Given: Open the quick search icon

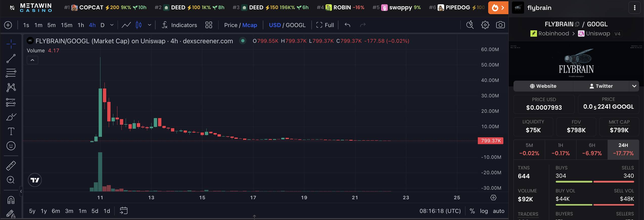Looking at the screenshot, I should pyautogui.click(x=470, y=25).
